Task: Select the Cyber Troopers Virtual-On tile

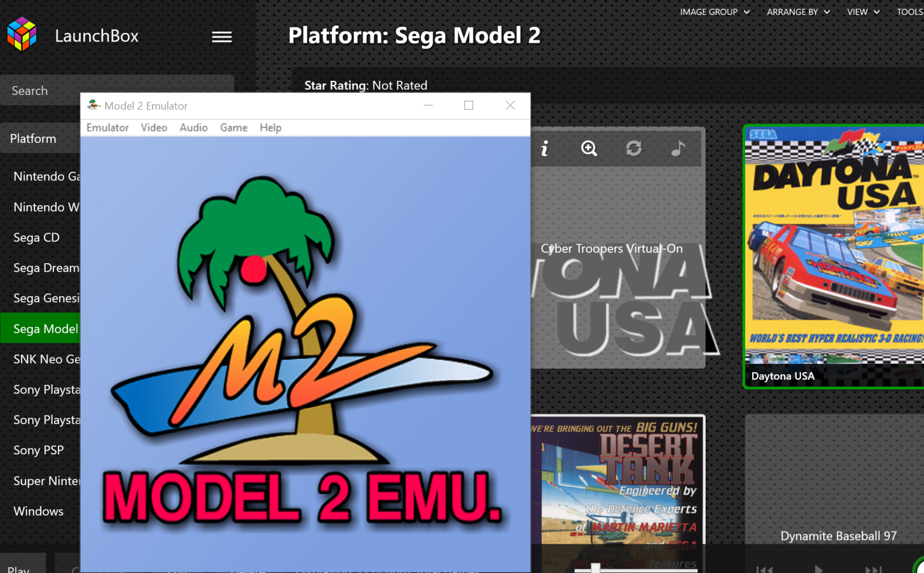Action: pyautogui.click(x=618, y=248)
